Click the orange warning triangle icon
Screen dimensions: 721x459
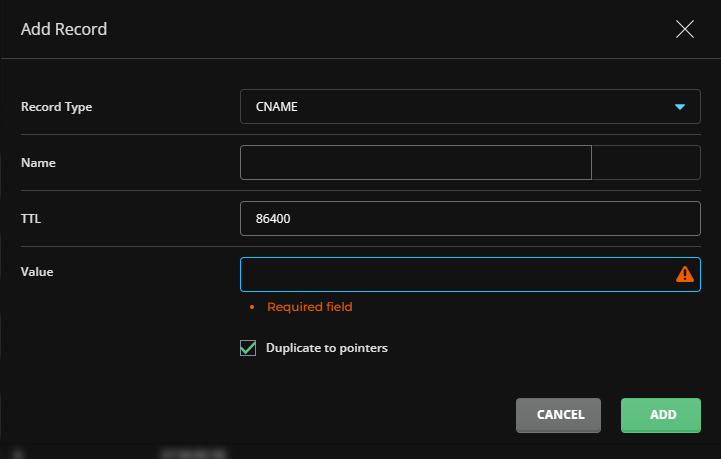(685, 274)
